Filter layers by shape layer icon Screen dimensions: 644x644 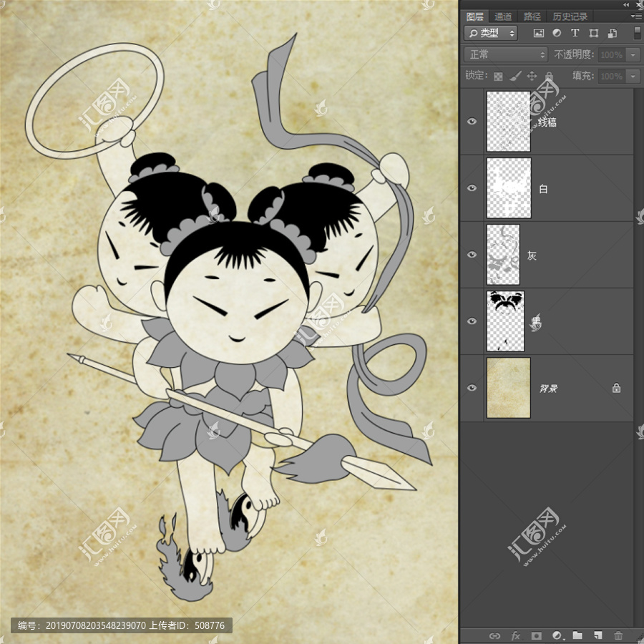[x=593, y=33]
